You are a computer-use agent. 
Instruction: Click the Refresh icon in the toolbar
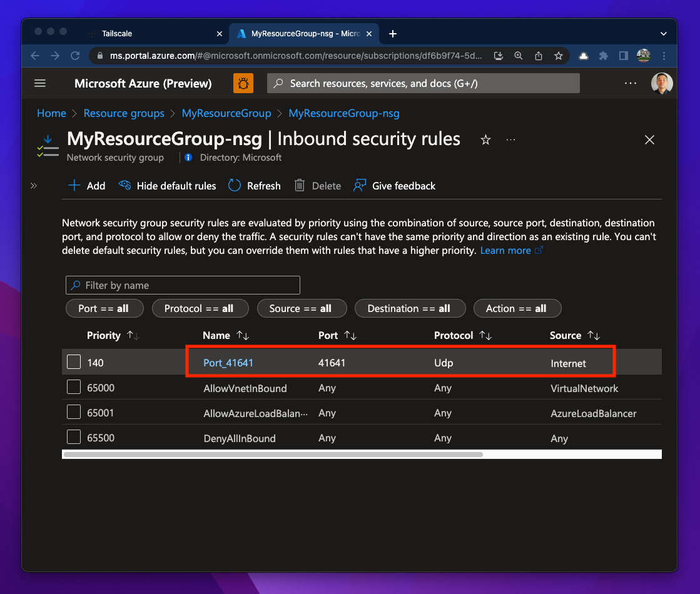tap(235, 186)
